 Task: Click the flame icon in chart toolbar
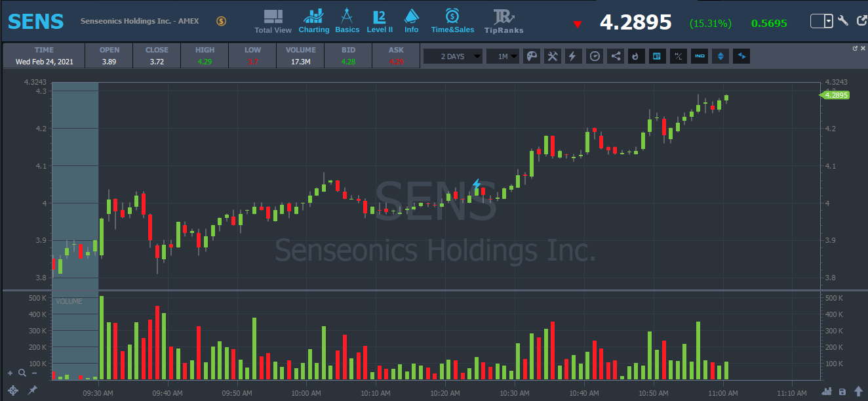(x=635, y=56)
